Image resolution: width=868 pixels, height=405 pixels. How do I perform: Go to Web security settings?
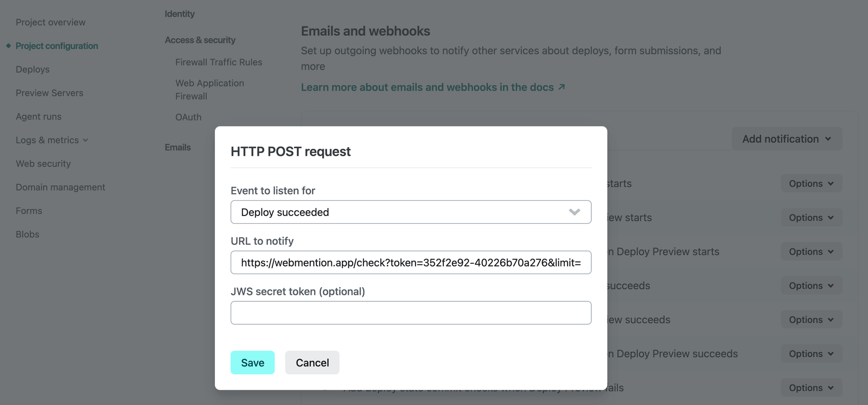coord(43,163)
